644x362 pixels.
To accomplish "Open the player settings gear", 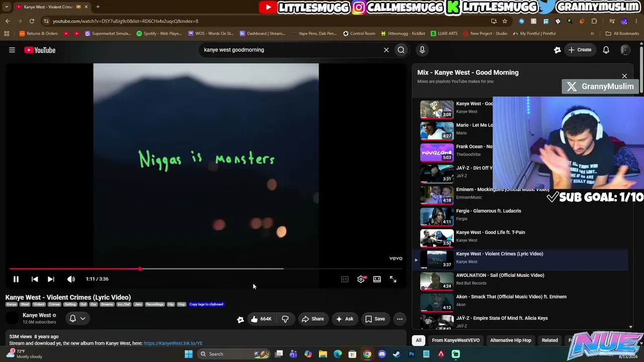I will (x=361, y=279).
